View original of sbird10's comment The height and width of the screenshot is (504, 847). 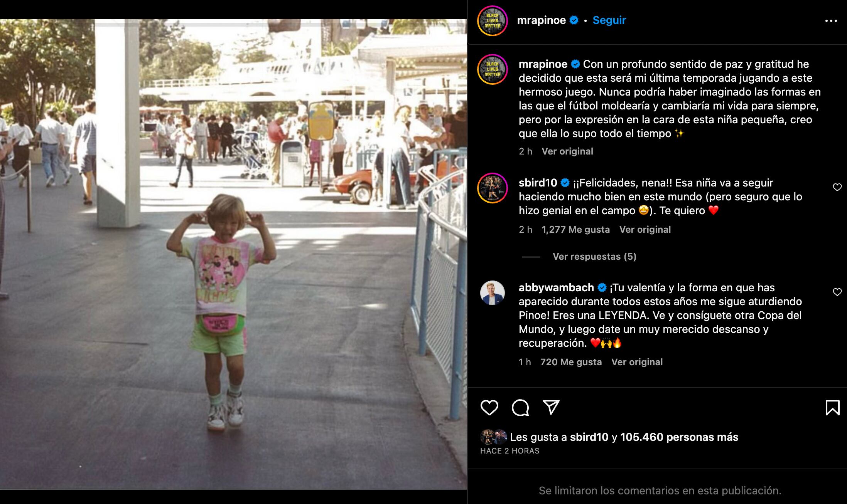click(x=645, y=230)
